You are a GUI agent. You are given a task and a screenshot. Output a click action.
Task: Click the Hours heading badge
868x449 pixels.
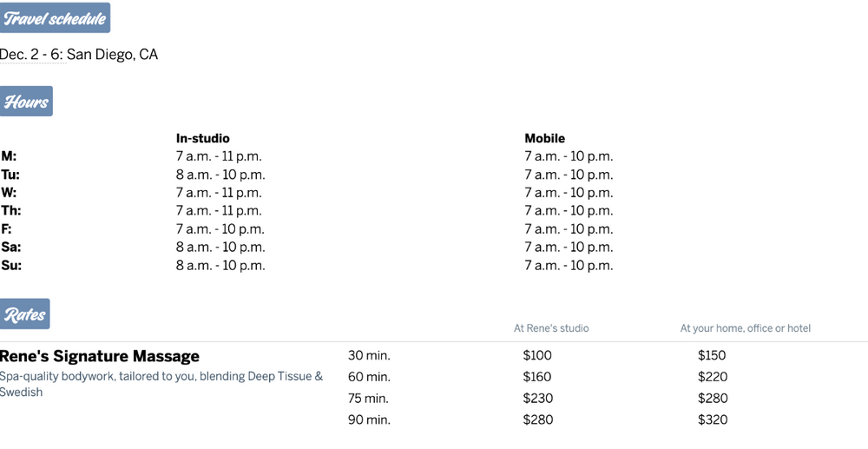[x=26, y=102]
